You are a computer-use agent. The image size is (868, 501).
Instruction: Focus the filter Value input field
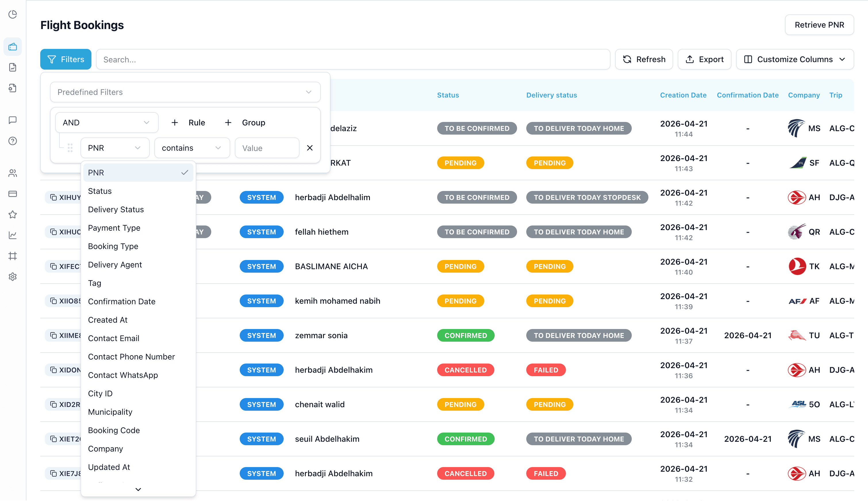coord(267,148)
